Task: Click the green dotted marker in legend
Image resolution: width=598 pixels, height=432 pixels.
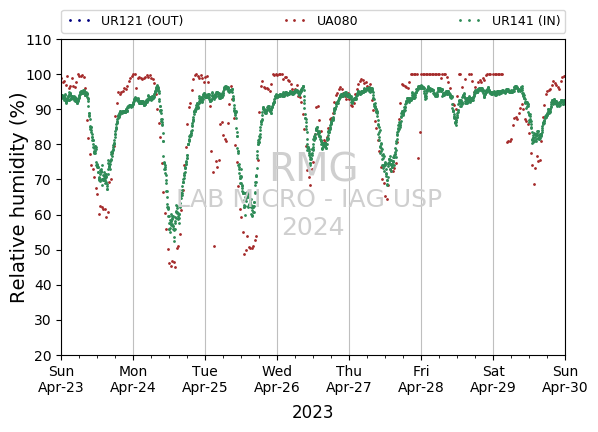Action: [469, 21]
